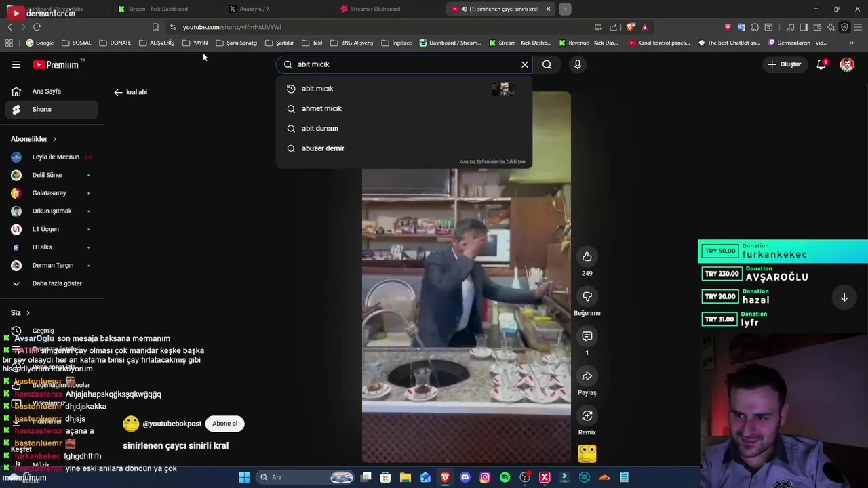
Task: Open Spotify from the taskbar
Action: point(505,477)
